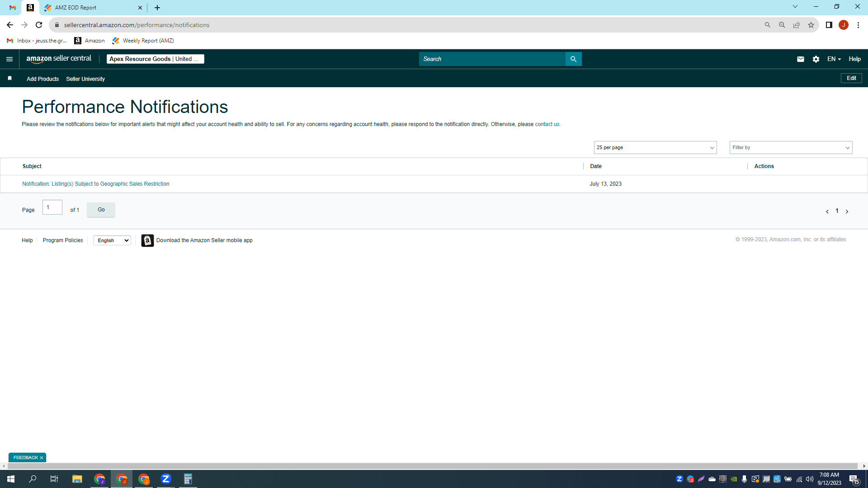This screenshot has height=488, width=868.
Task: Open the Inbox bookmark in the bookmarks bar
Action: tap(37, 41)
